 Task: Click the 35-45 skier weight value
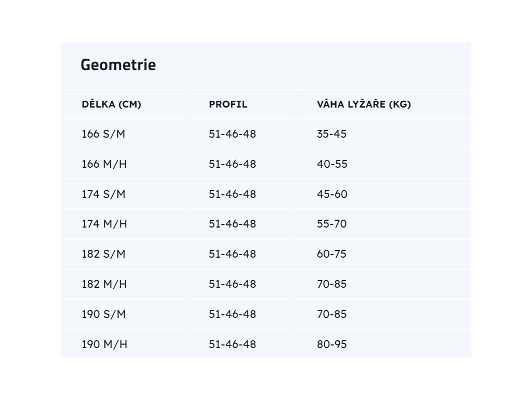(x=331, y=134)
